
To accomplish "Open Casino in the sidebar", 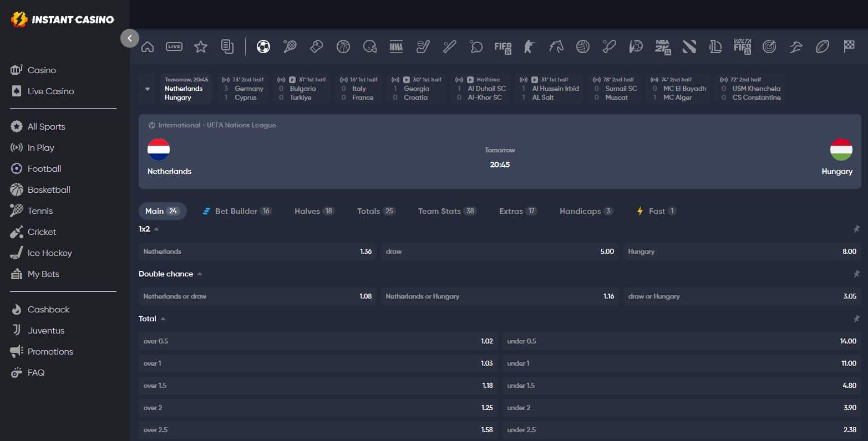I will 42,70.
